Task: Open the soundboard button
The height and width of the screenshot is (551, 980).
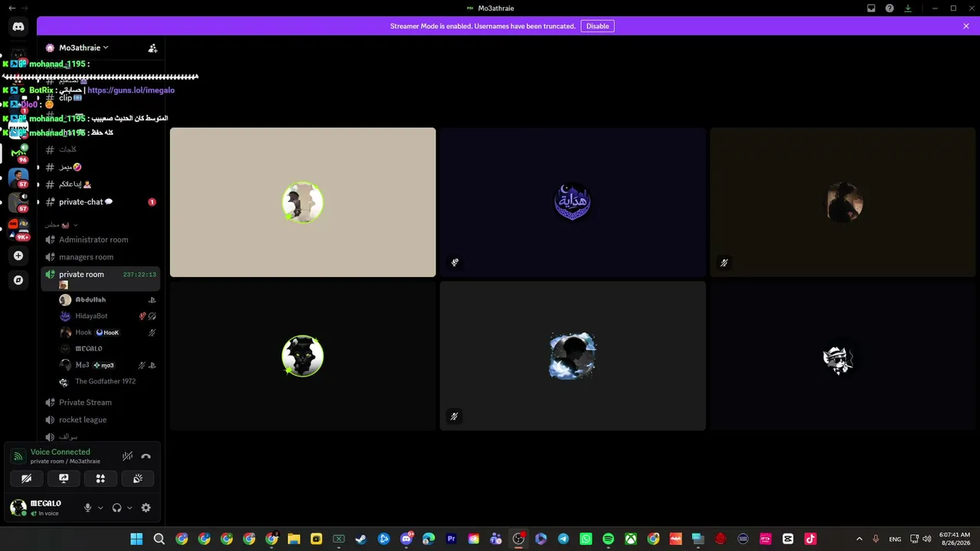Action: coord(138,478)
